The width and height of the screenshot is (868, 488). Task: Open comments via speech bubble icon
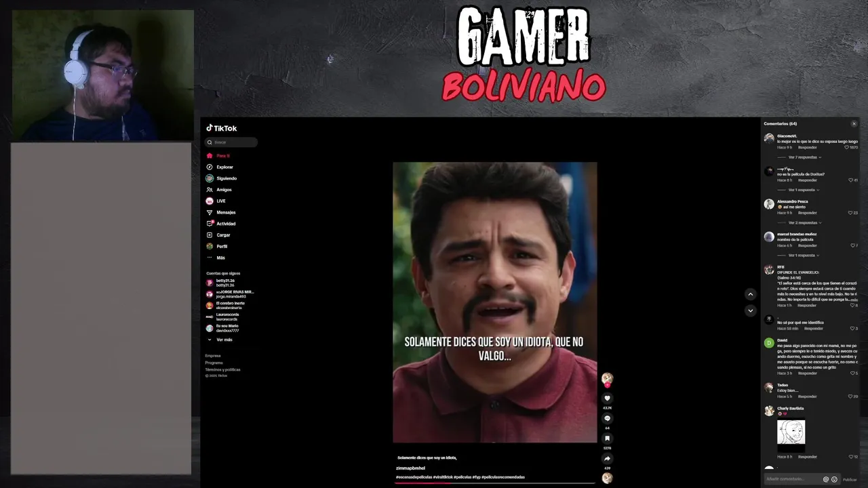tap(607, 419)
